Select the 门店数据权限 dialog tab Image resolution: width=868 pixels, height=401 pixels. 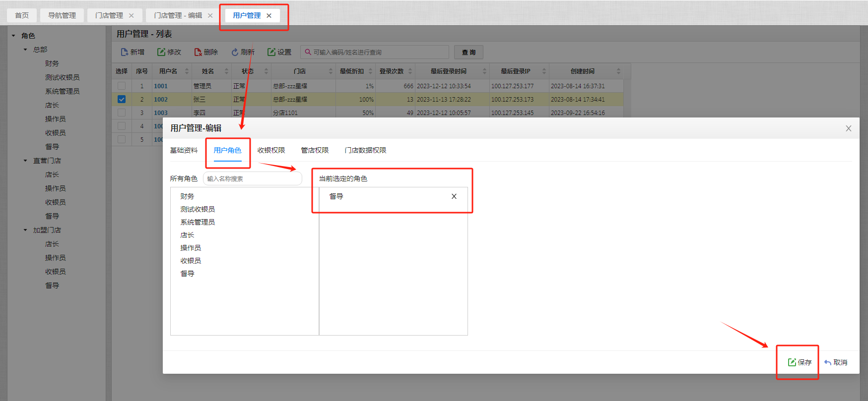(x=366, y=150)
